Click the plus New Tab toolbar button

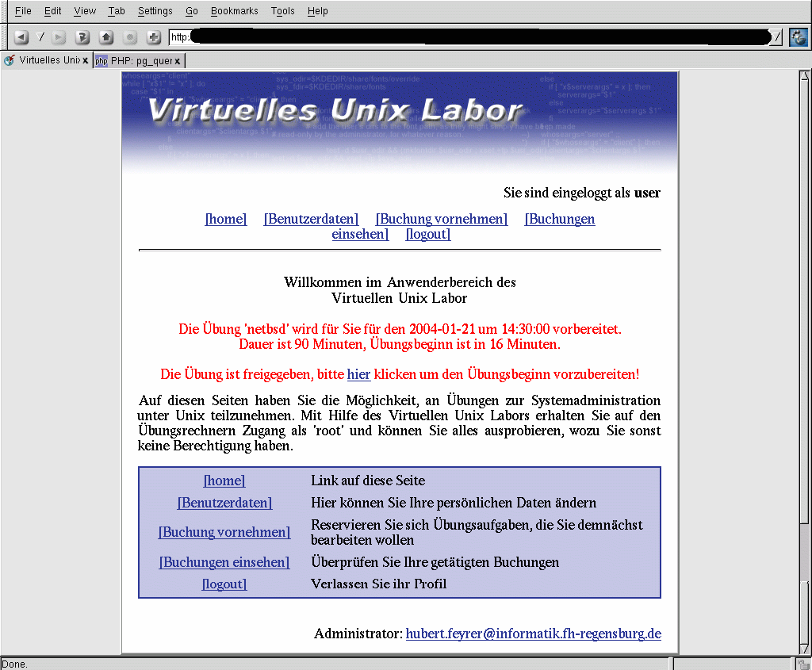pyautogui.click(x=154, y=36)
